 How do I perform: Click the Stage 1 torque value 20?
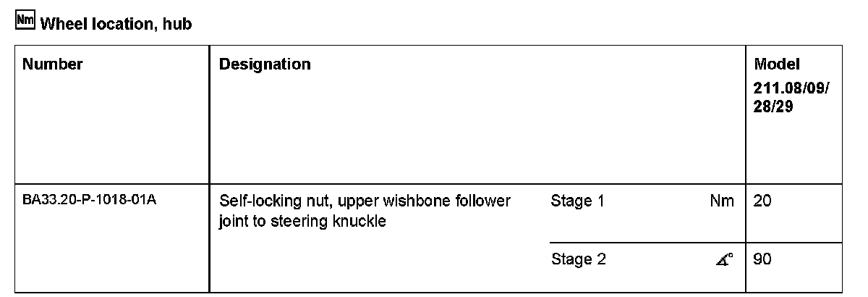pyautogui.click(x=762, y=201)
